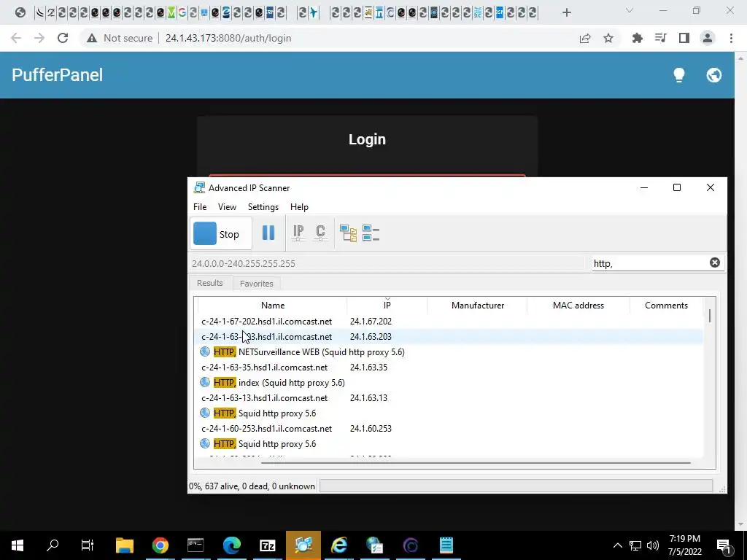
Task: Open Notepad from the taskbar
Action: pos(446,545)
